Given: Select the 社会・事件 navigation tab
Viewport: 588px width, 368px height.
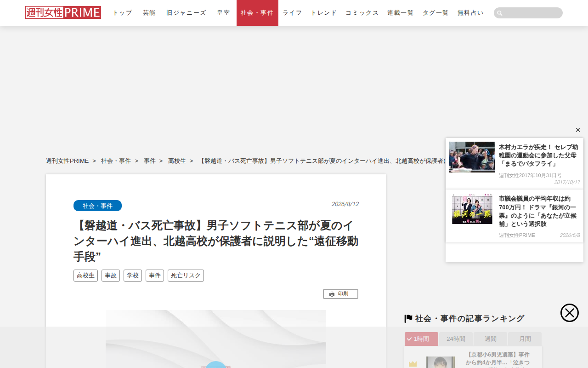Looking at the screenshot, I should (x=257, y=13).
